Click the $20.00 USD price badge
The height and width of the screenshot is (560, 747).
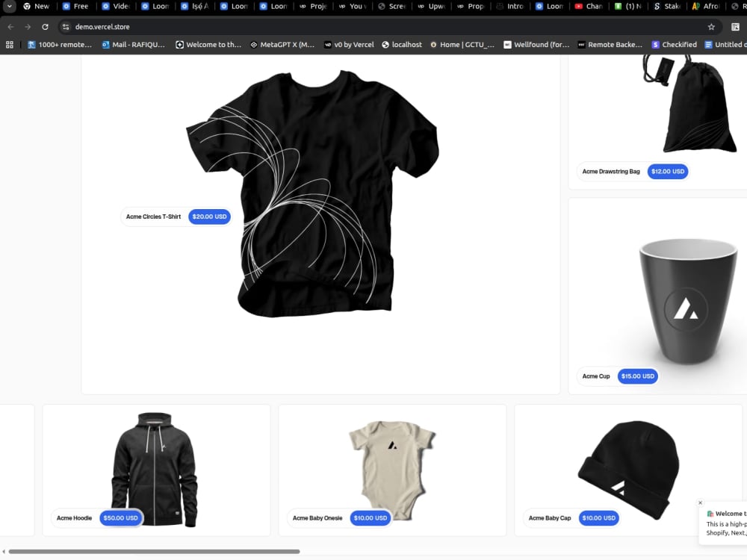click(x=209, y=217)
